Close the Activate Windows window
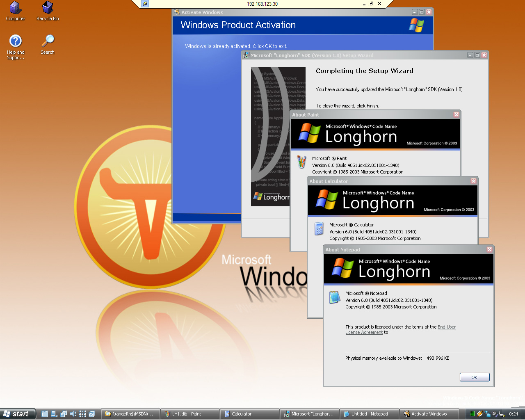Image resolution: width=525 pixels, height=420 pixels. click(x=429, y=12)
